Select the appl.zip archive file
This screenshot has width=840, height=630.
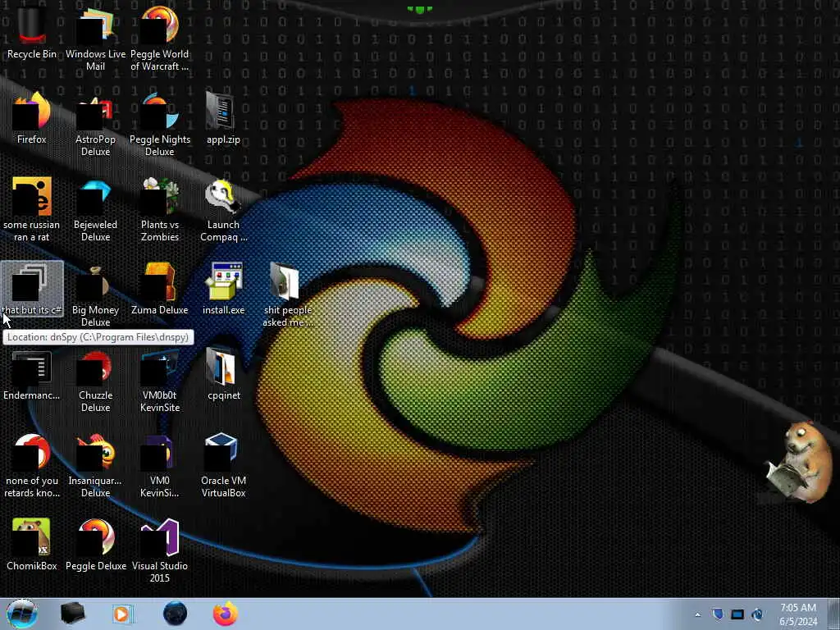tap(223, 118)
